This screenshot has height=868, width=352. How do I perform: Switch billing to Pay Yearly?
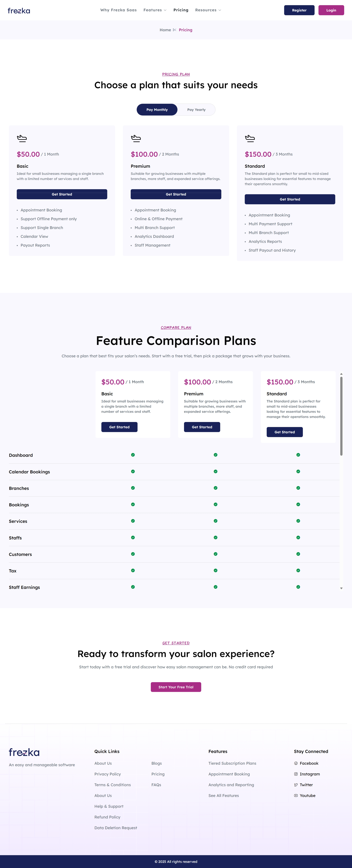pos(196,110)
